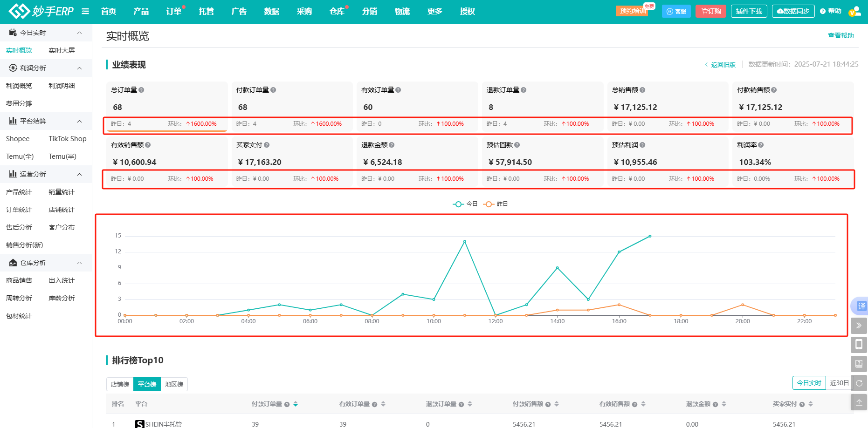Open the 仓库 top menu

click(337, 11)
